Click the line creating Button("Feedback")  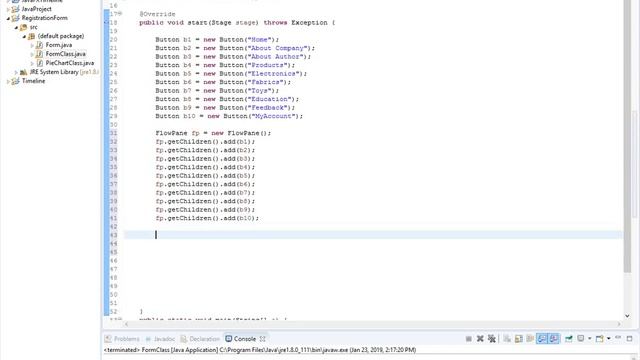225,108
